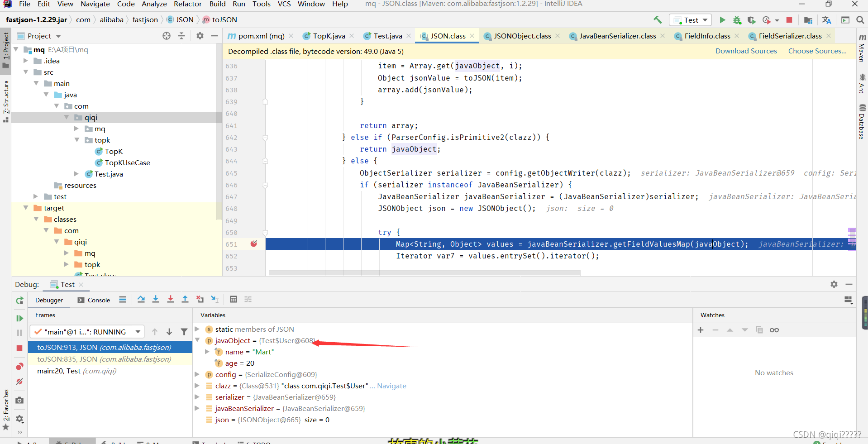Switch to TopK.java tab
This screenshot has width=868, height=444.
pyautogui.click(x=329, y=36)
